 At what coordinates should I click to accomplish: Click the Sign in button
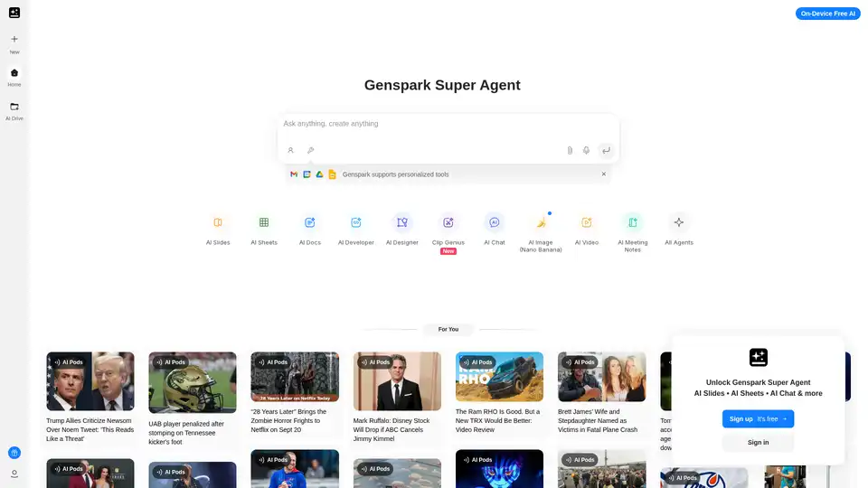point(758,442)
